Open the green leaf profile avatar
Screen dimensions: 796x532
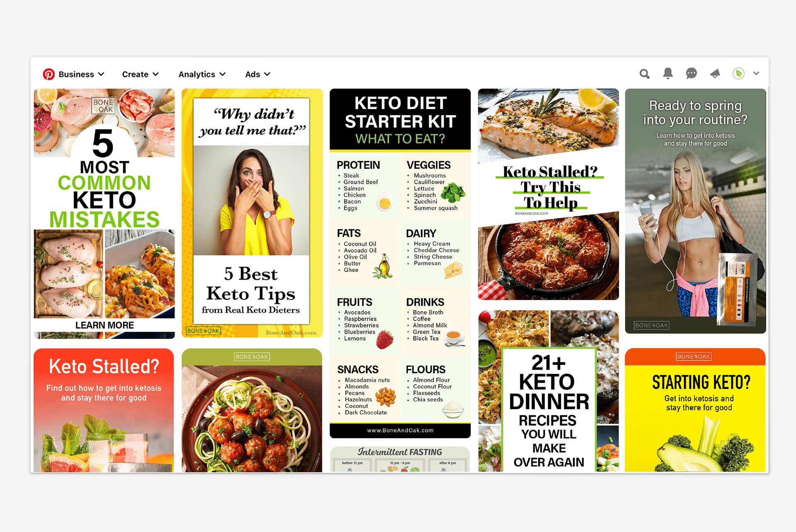click(738, 74)
